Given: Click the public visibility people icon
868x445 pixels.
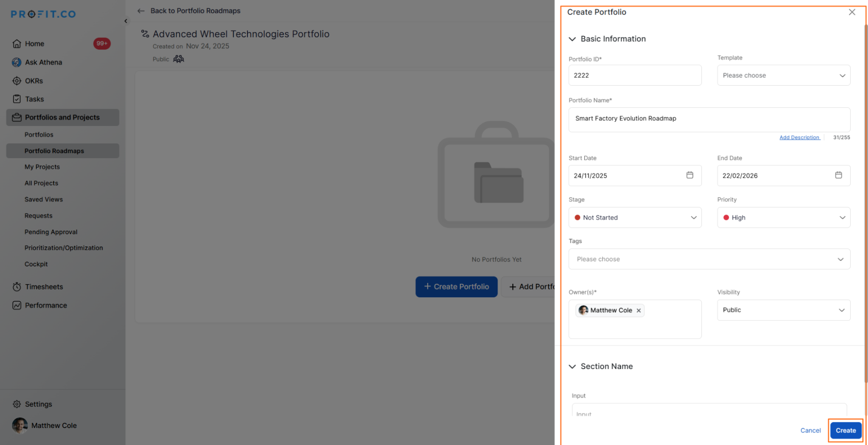Looking at the screenshot, I should 178,59.
